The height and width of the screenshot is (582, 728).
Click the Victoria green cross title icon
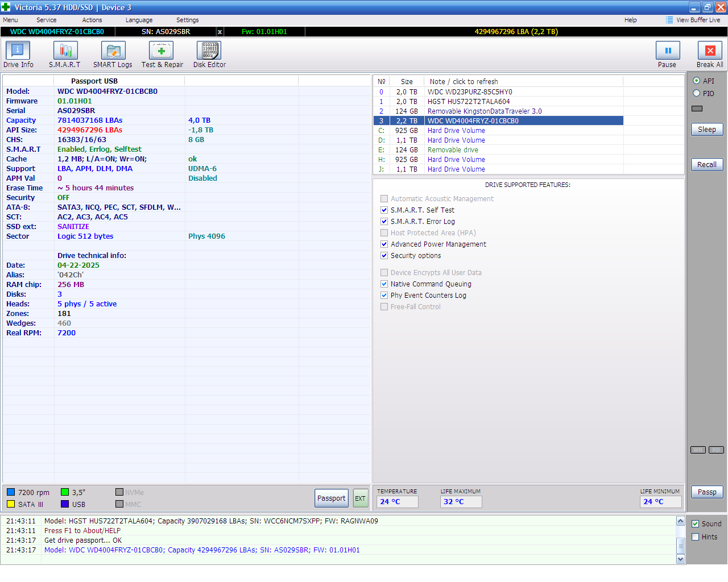(6, 7)
